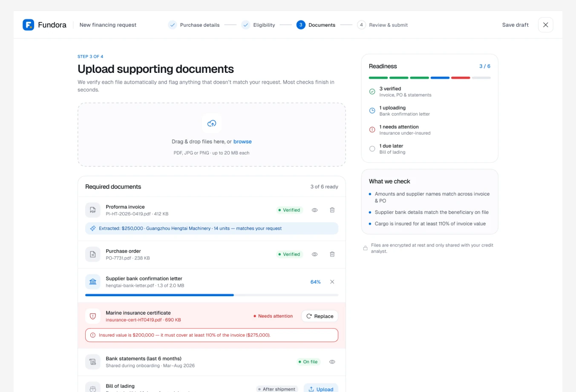Select the Documents step

coord(316,25)
